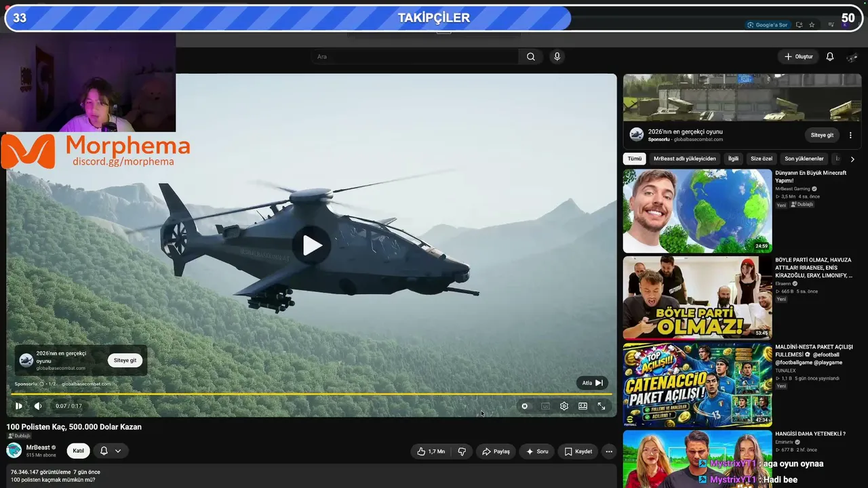
Task: Enter fullscreen mode in the player
Action: (601, 406)
